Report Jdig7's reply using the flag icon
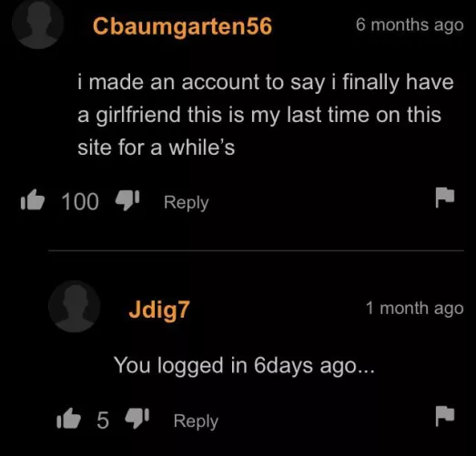Screen dimensions: 476x456 445,416
